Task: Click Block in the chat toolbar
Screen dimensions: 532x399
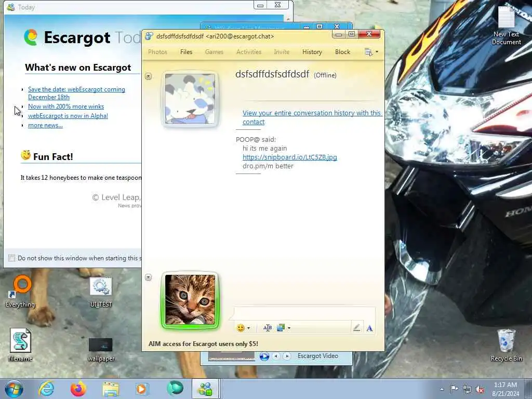Action: click(x=342, y=52)
